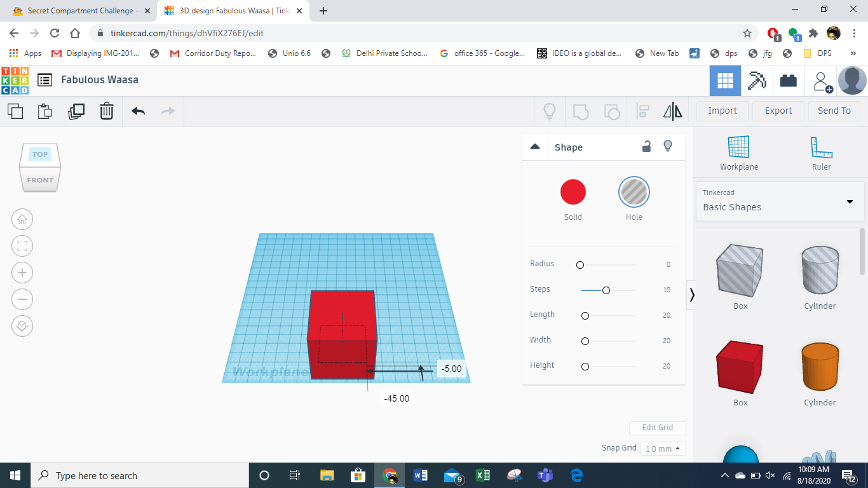Click the Length slider handle
Screen dimensions: 868x488
(585, 316)
